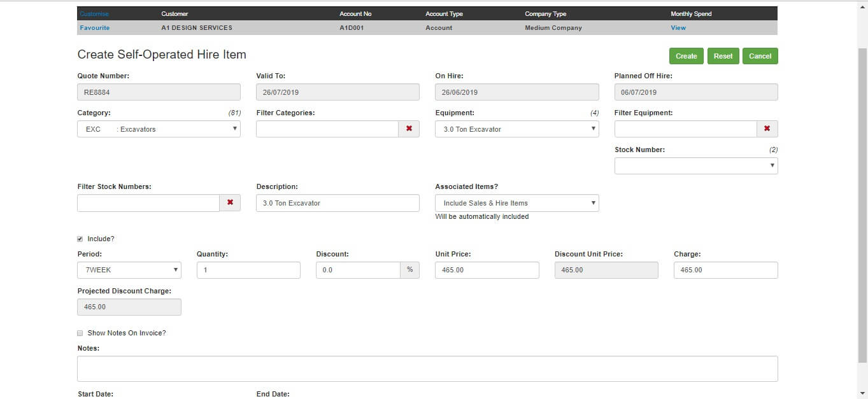Screen dimensions: 868x399
Task: Click the green Reset button
Action: click(x=723, y=56)
